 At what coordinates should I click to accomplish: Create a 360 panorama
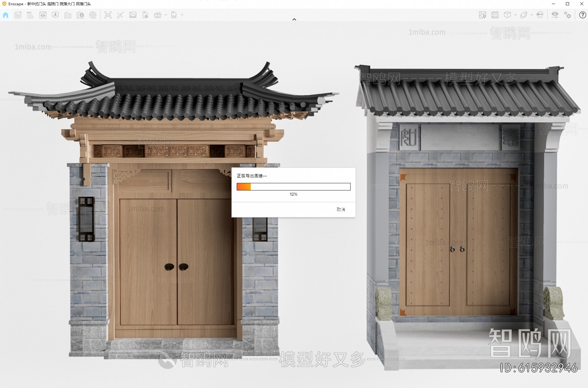(x=158, y=15)
